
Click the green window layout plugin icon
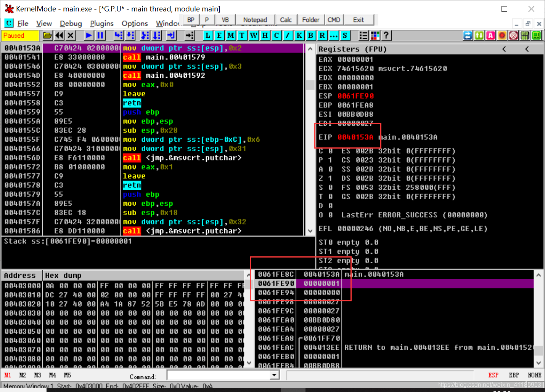536,35
